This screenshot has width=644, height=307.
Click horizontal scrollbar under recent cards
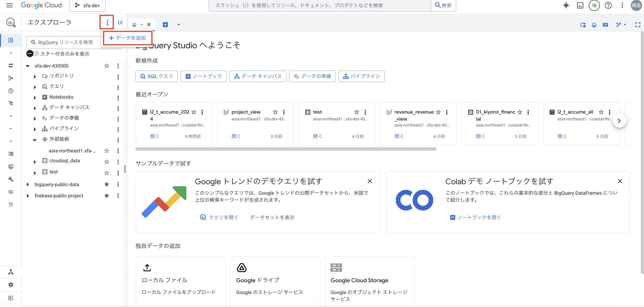point(286,149)
